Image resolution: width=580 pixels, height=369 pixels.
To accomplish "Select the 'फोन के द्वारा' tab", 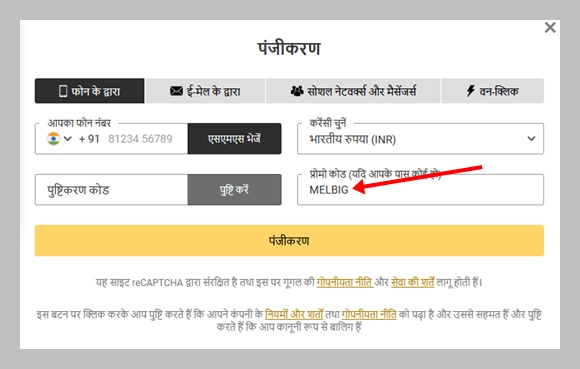I will (x=90, y=91).
